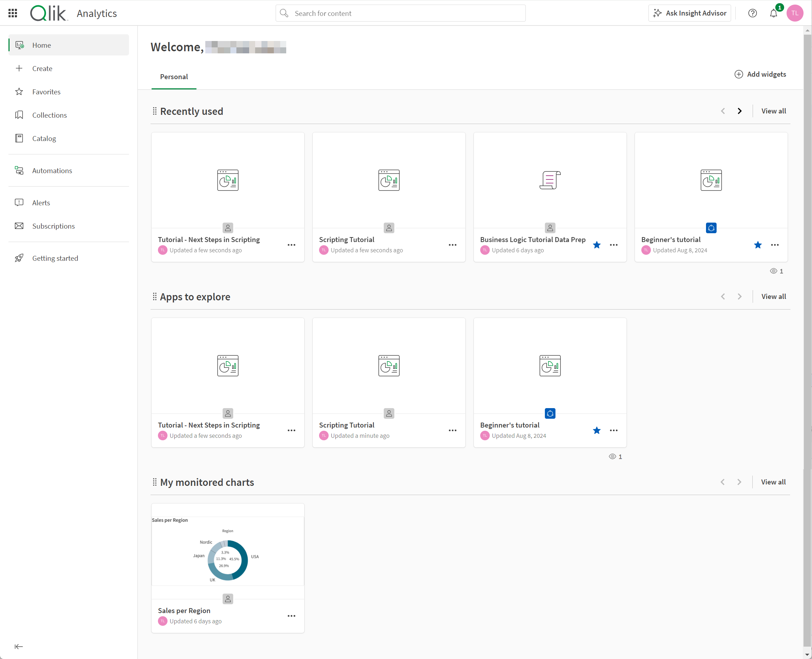Open Favorites in left sidebar
The width and height of the screenshot is (812, 659).
46,92
